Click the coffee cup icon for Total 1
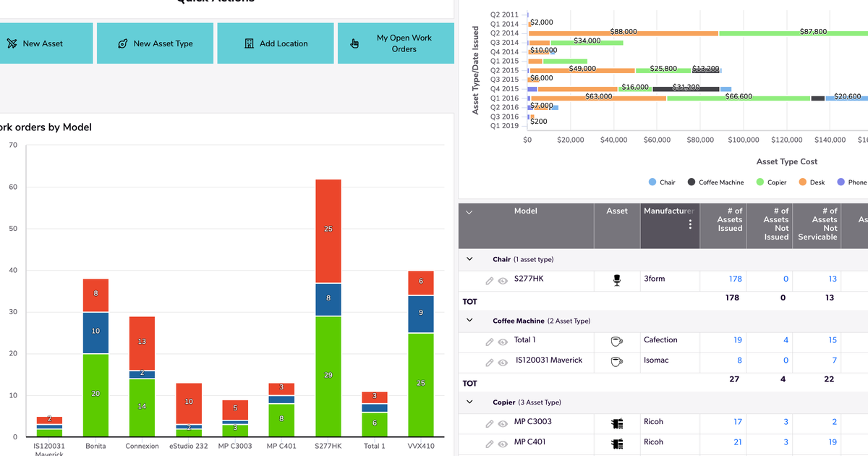Screen dimensions: 868x456 point(617,341)
